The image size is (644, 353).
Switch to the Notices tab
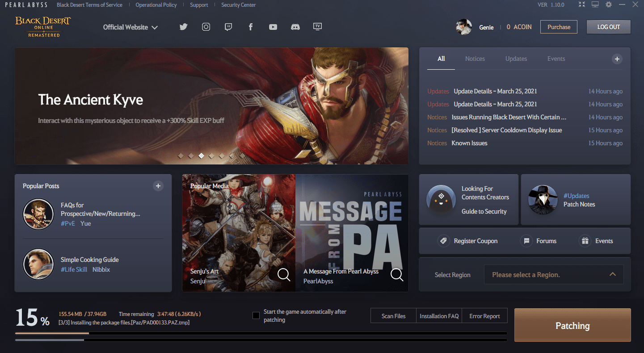coord(475,59)
